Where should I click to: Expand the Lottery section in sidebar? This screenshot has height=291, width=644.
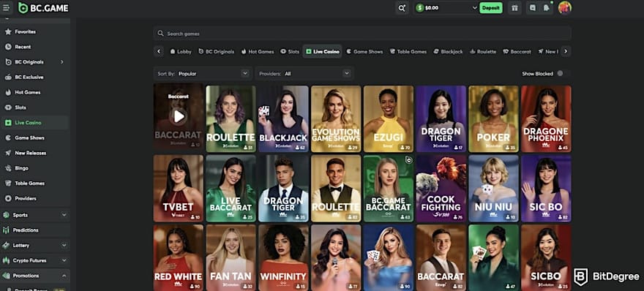click(64, 246)
